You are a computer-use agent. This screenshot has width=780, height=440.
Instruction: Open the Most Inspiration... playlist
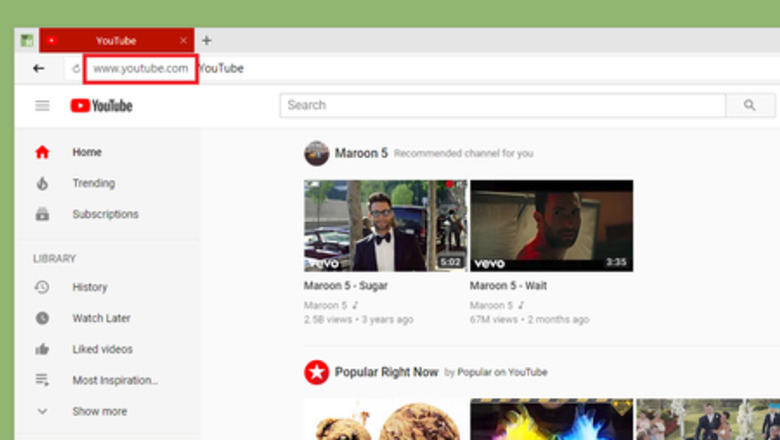point(115,380)
